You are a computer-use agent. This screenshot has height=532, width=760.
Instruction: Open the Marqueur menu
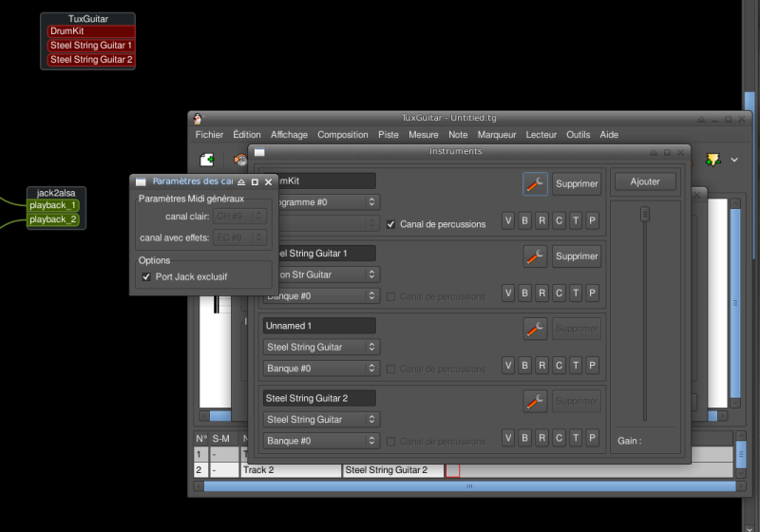click(497, 135)
